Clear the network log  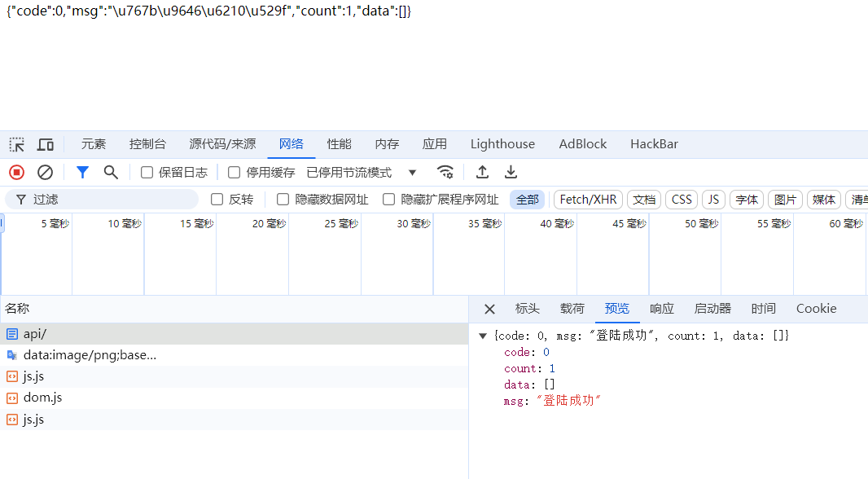click(x=46, y=172)
